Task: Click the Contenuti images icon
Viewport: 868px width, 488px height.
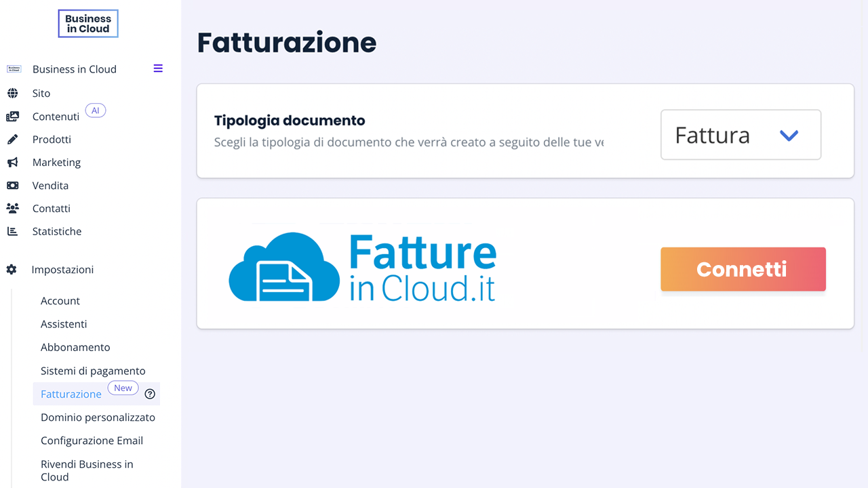Action: (12, 117)
